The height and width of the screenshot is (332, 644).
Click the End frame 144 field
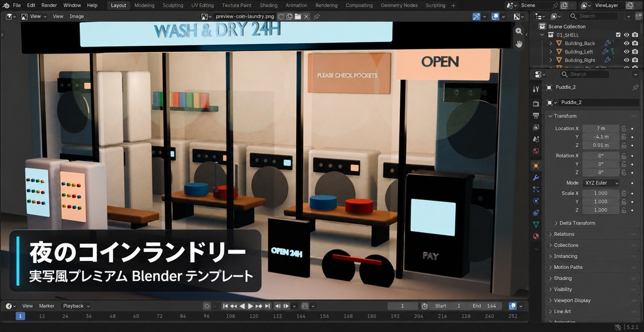coord(485,306)
